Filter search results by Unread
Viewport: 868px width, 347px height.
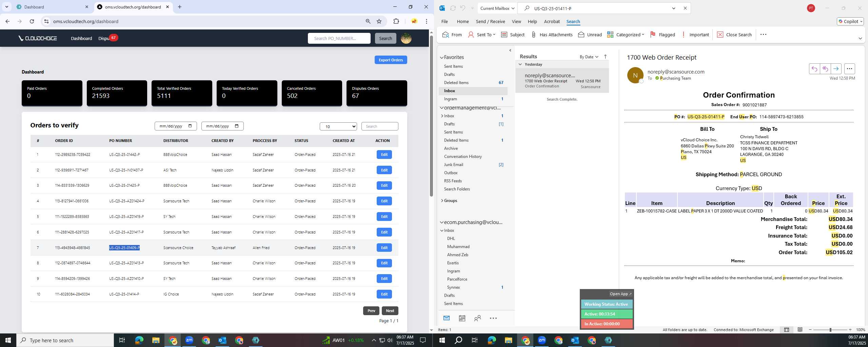click(590, 35)
